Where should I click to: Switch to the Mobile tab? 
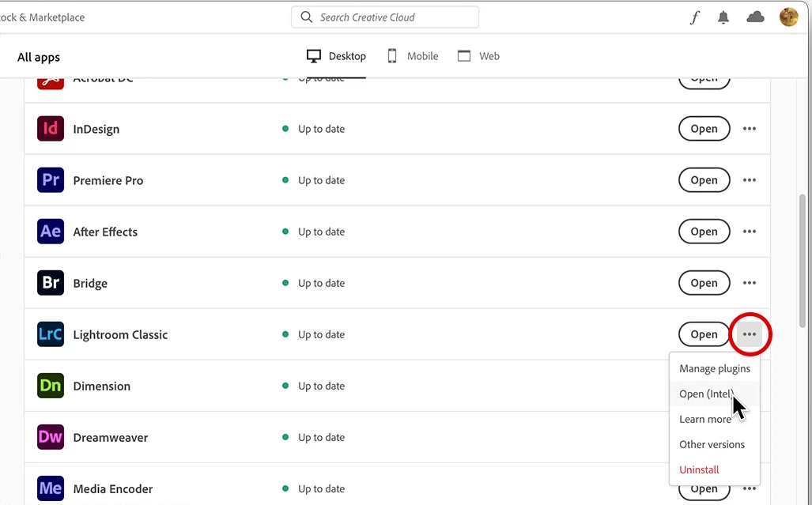413,56
